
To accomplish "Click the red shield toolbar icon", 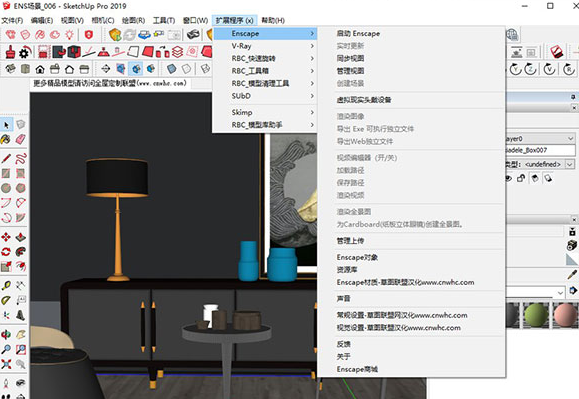I will (x=89, y=35).
